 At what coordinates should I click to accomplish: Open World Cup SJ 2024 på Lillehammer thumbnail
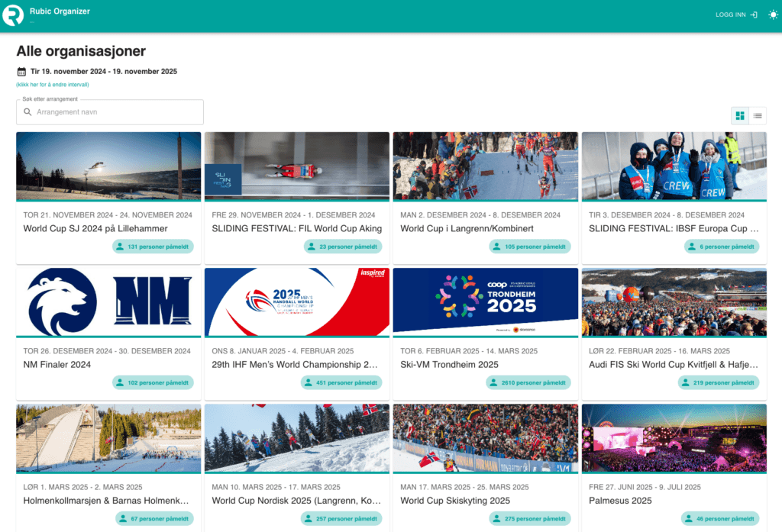tap(108, 166)
